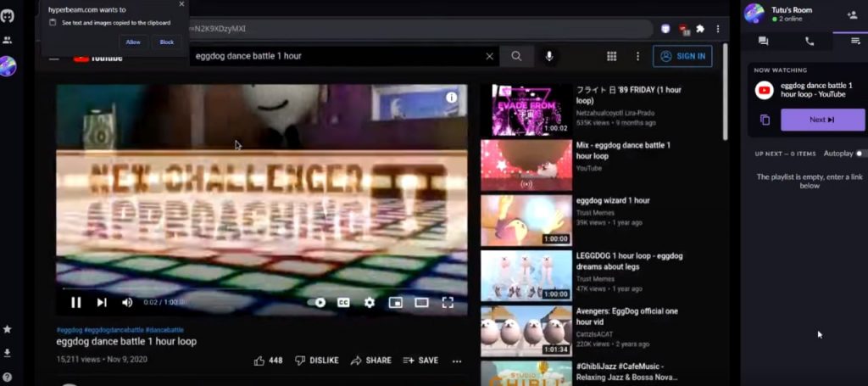Open the video info card icon

[x=452, y=98]
